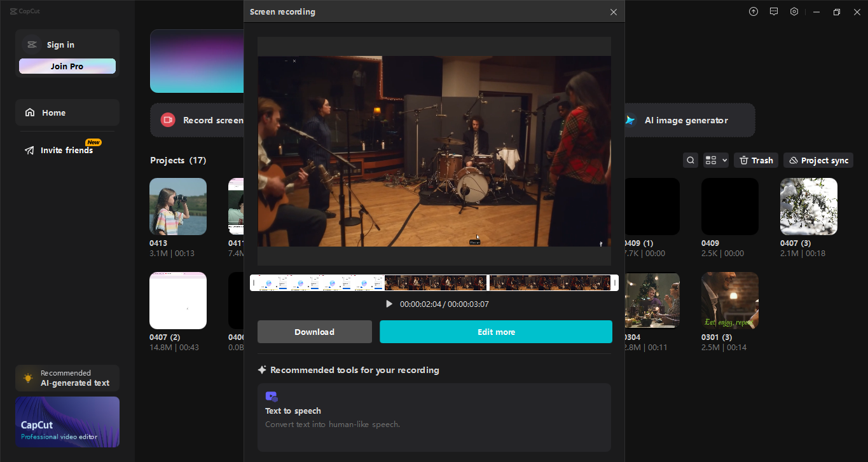Click the Convert text into human-like speech description

pyautogui.click(x=333, y=425)
